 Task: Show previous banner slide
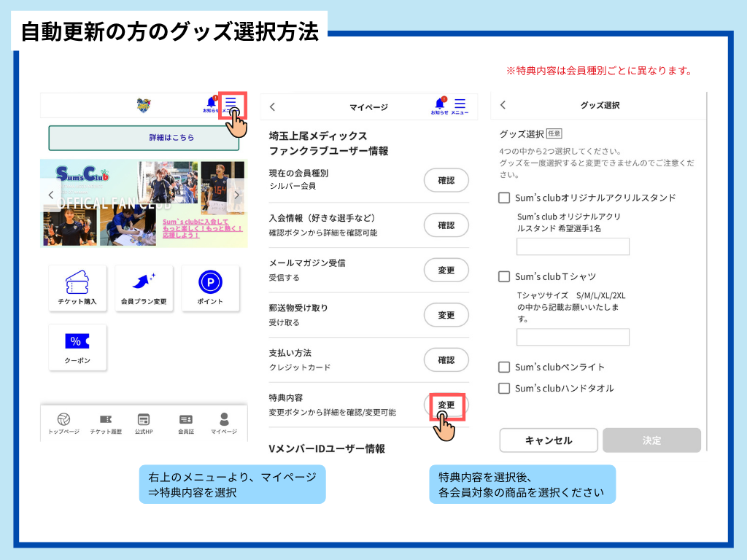tap(51, 195)
